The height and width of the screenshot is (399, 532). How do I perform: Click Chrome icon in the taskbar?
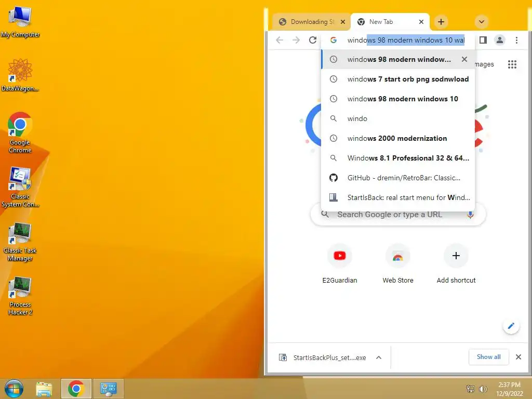click(76, 389)
